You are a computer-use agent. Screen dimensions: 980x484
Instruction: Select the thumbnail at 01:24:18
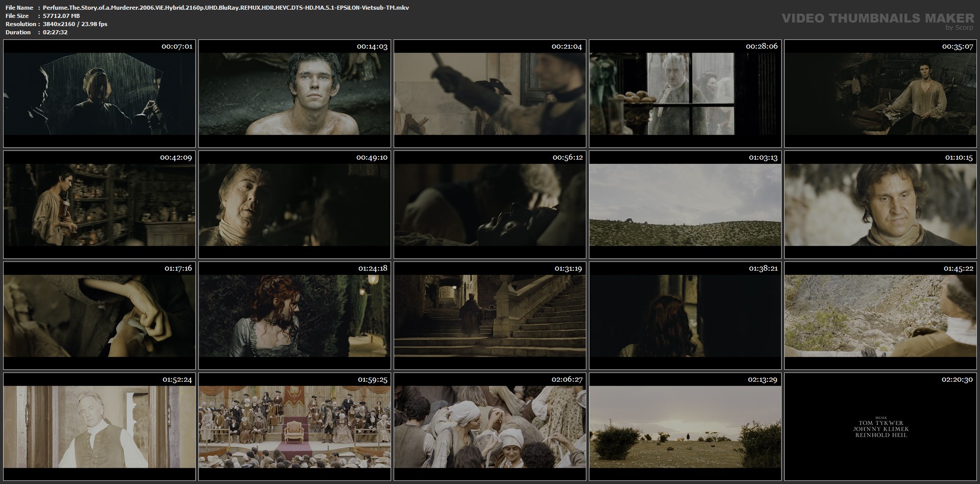294,316
